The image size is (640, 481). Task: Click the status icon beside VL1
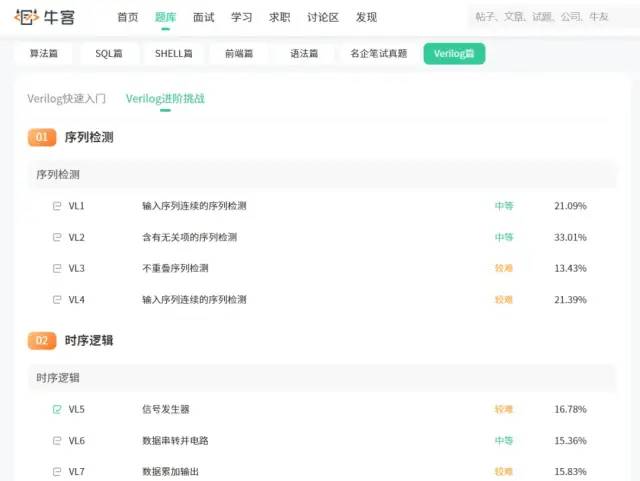coord(57,206)
